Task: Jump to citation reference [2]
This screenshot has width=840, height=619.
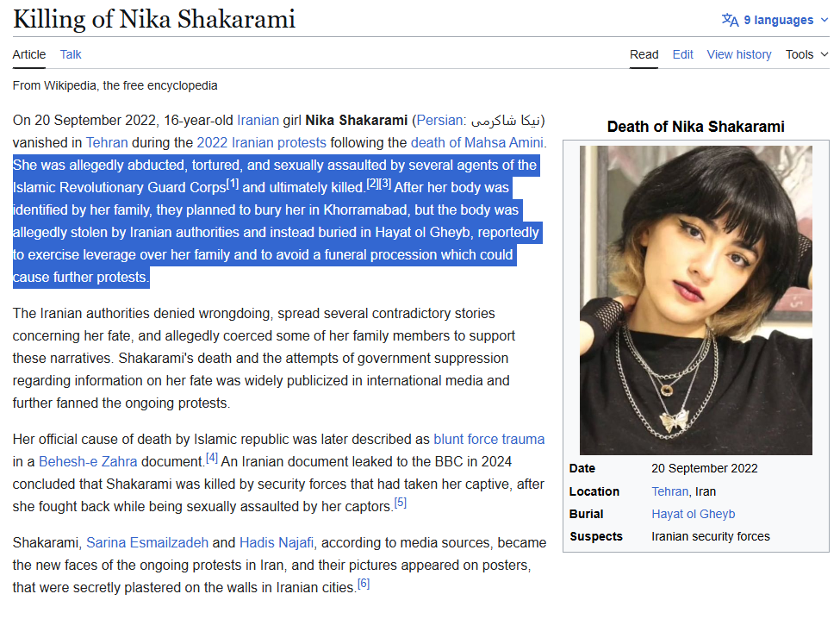Action: (x=372, y=184)
